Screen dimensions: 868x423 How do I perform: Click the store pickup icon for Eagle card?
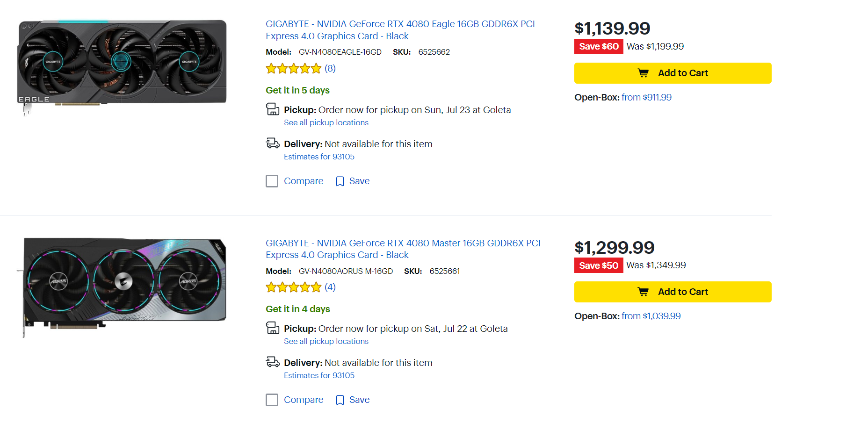tap(273, 109)
